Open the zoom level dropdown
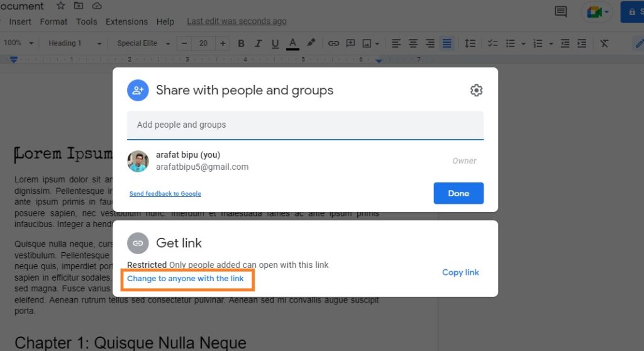 tap(18, 43)
